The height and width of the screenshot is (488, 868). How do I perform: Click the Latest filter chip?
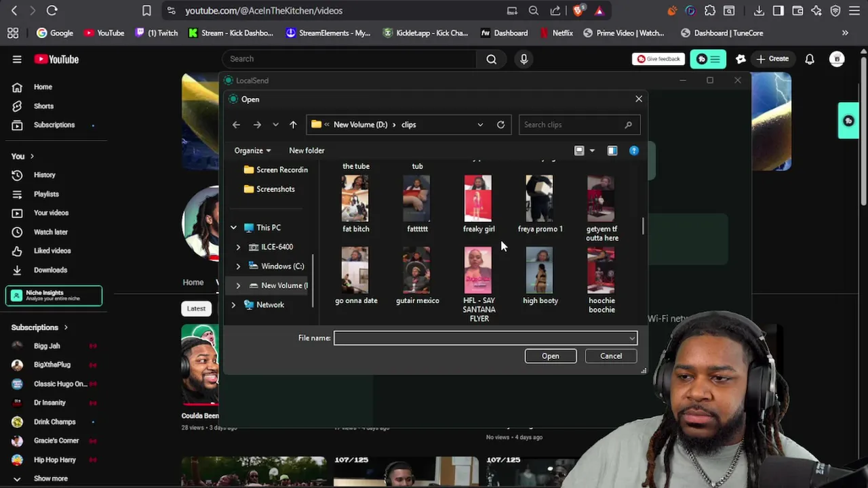click(x=196, y=308)
